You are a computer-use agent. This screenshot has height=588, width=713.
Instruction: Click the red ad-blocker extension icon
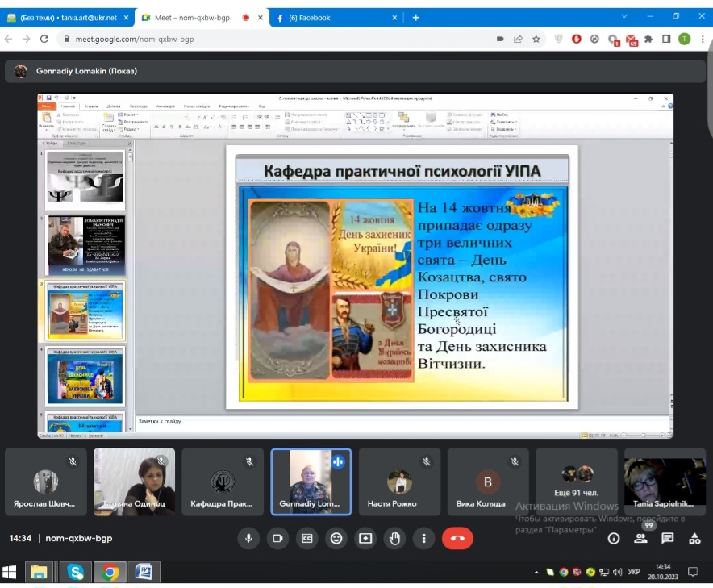pos(577,39)
